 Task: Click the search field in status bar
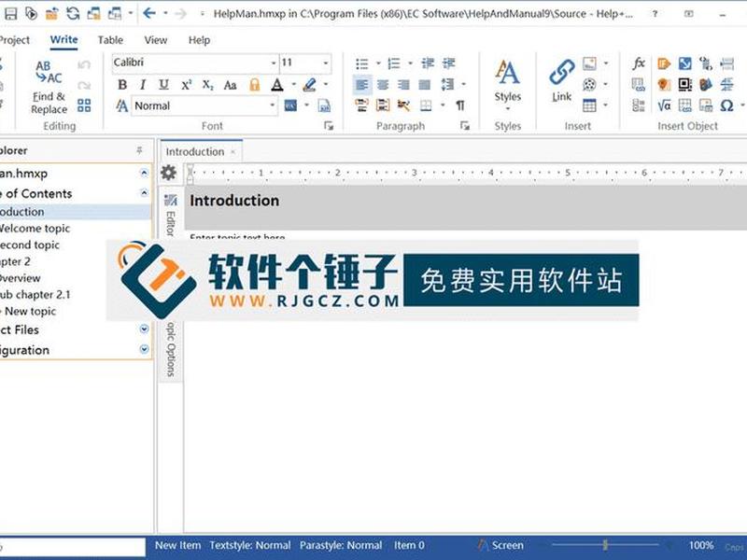[x=73, y=547]
